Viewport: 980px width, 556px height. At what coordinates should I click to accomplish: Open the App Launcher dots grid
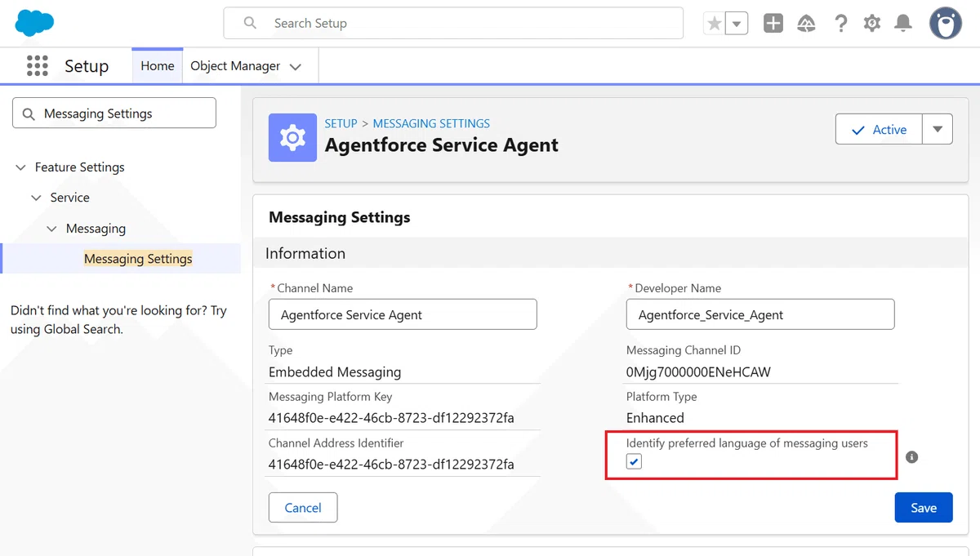tap(37, 66)
